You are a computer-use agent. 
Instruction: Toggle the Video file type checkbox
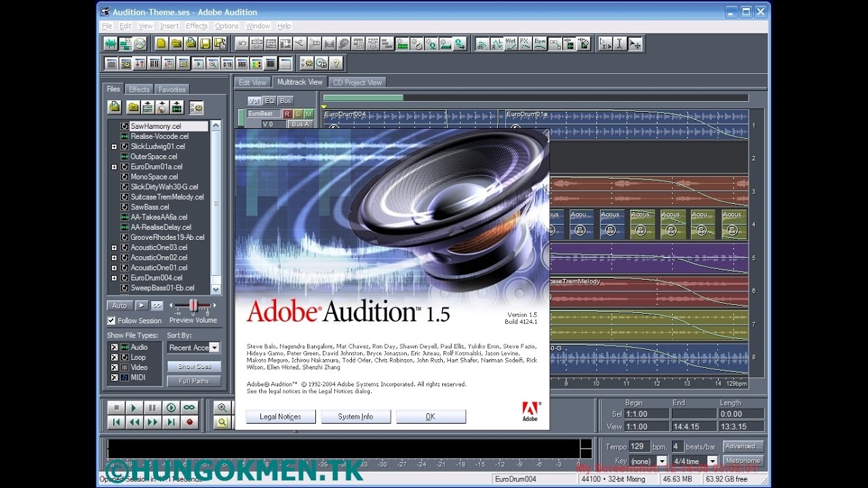point(115,367)
